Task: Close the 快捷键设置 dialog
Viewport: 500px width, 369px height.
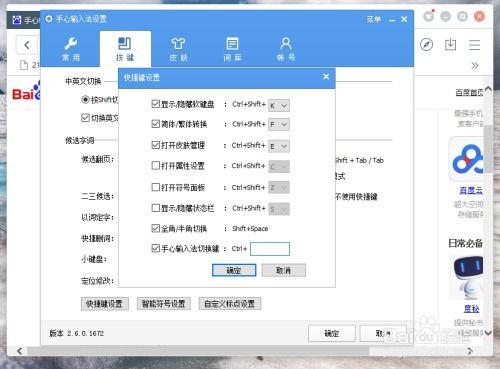Action: (x=326, y=77)
